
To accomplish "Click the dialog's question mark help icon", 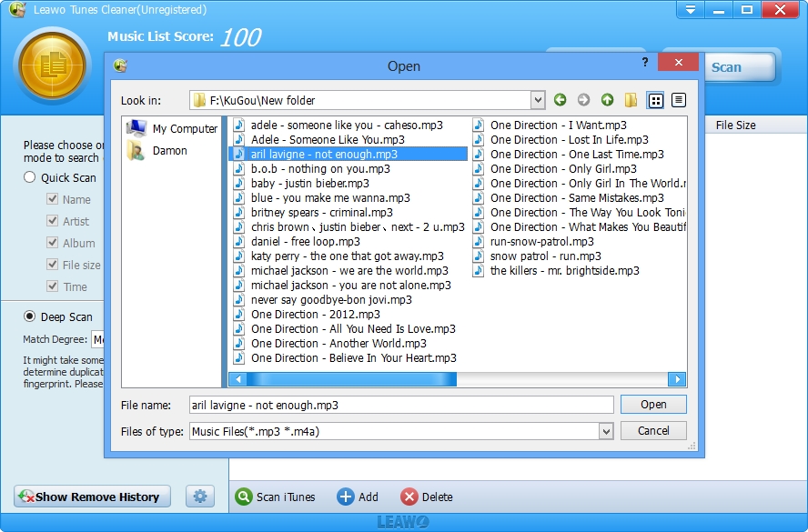I will (x=645, y=64).
